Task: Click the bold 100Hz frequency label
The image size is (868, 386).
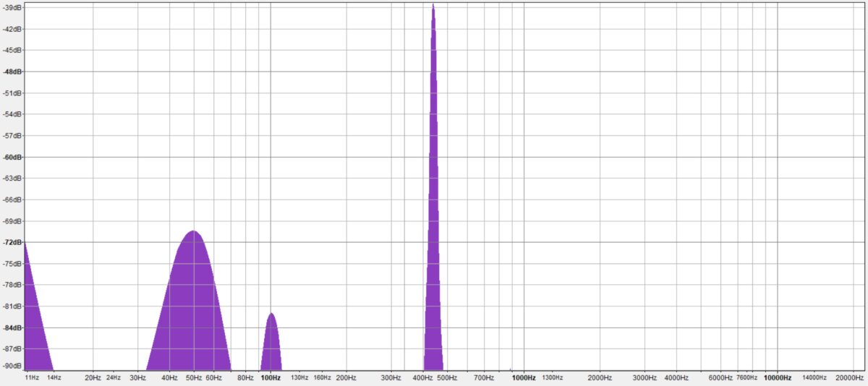Action: coord(271,377)
